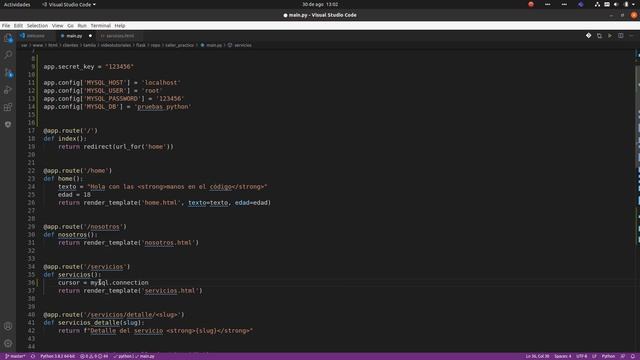640x360 pixels.
Task: Change end of line sequence LF
Action: (594, 356)
